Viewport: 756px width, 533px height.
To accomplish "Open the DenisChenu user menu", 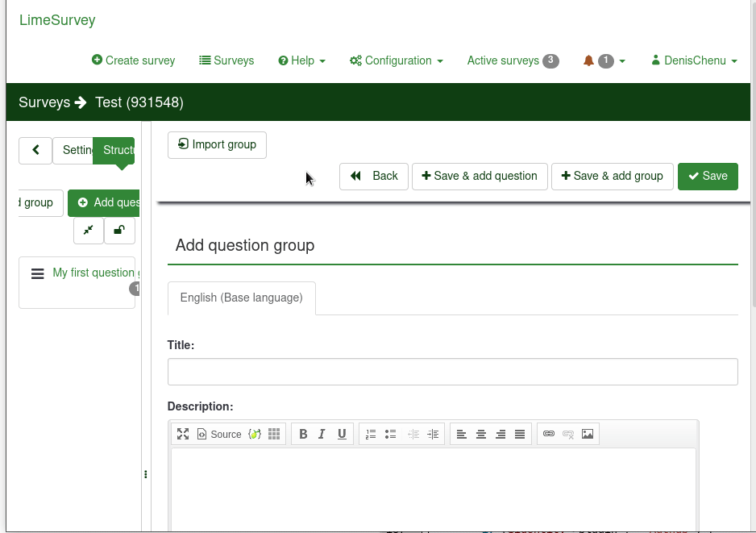I will coord(694,60).
